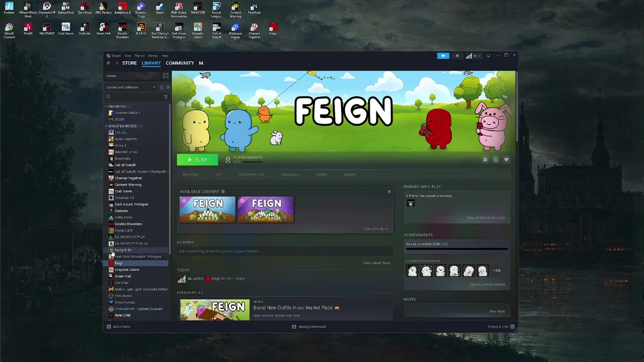Open the Games and Software dropdown
This screenshot has height=362, width=644.
[x=131, y=87]
